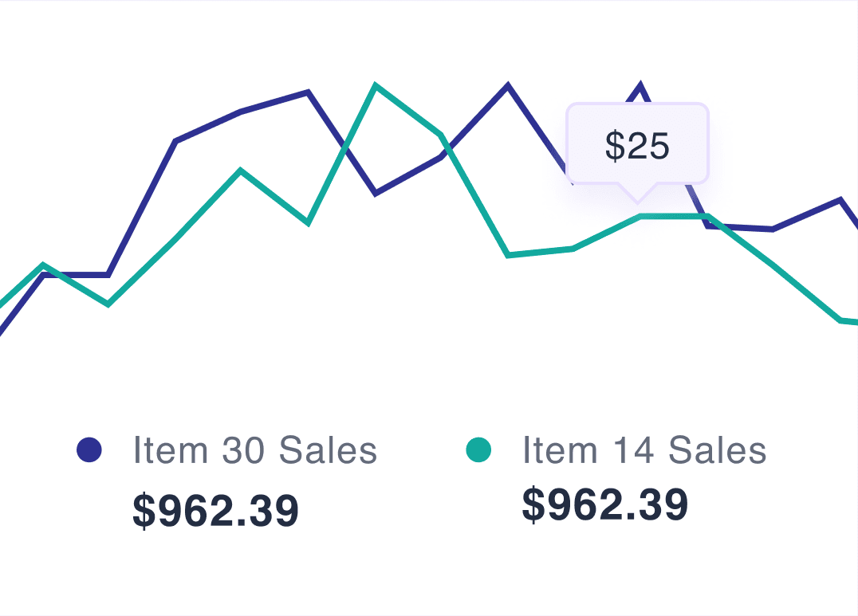
Task: Click the dark blue line's last peak near right edge
Action: 840,199
